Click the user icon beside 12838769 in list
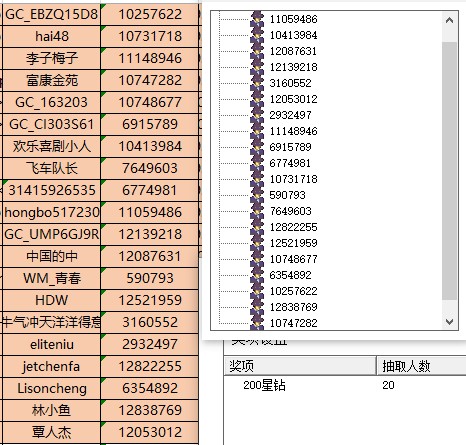Viewport: 466px width, 445px height. pos(257,307)
